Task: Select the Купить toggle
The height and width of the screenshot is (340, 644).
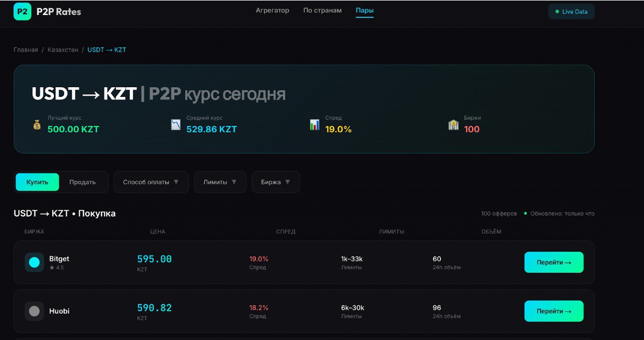Action: 37,182
